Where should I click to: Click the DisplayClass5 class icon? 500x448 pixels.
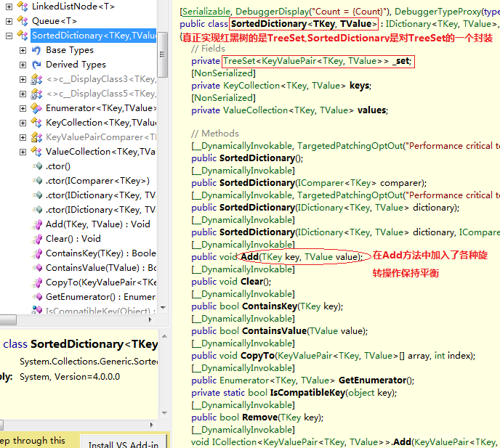click(x=36, y=94)
